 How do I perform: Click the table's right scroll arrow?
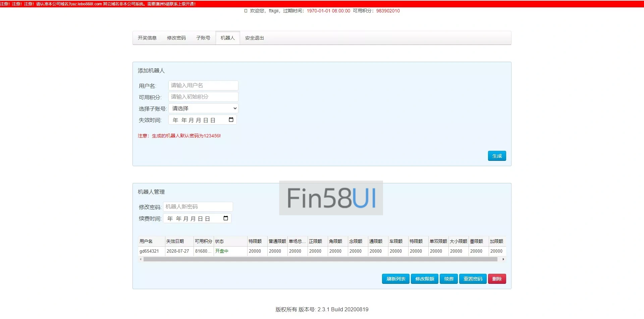tap(503, 259)
